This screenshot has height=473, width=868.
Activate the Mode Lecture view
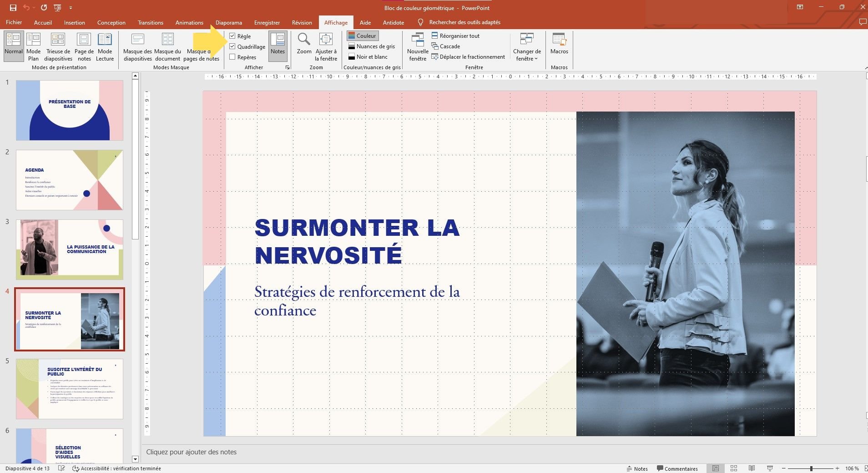(x=105, y=46)
